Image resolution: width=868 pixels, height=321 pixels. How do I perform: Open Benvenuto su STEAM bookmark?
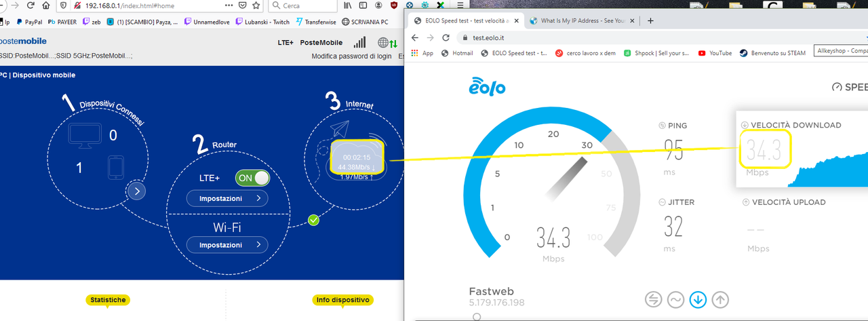(772, 53)
